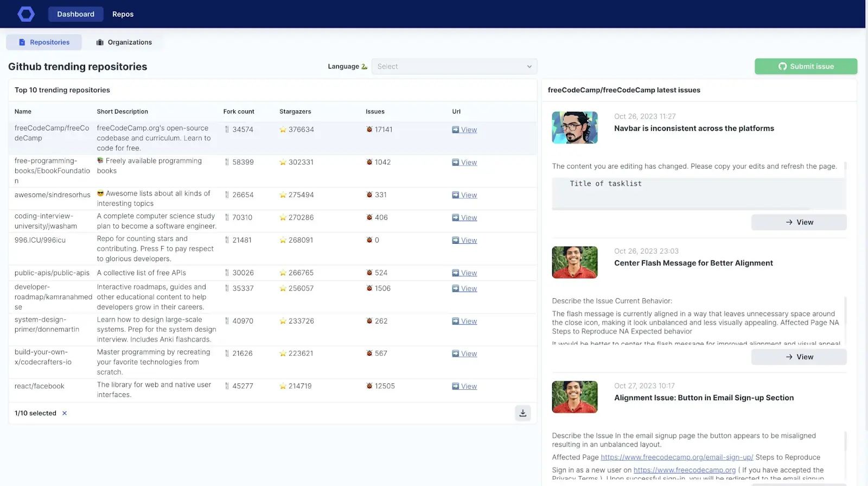Click the bug icon beside 12505

369,386
